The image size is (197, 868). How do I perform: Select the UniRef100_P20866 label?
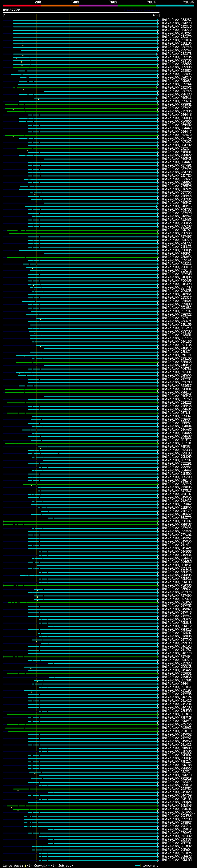[x=177, y=121]
